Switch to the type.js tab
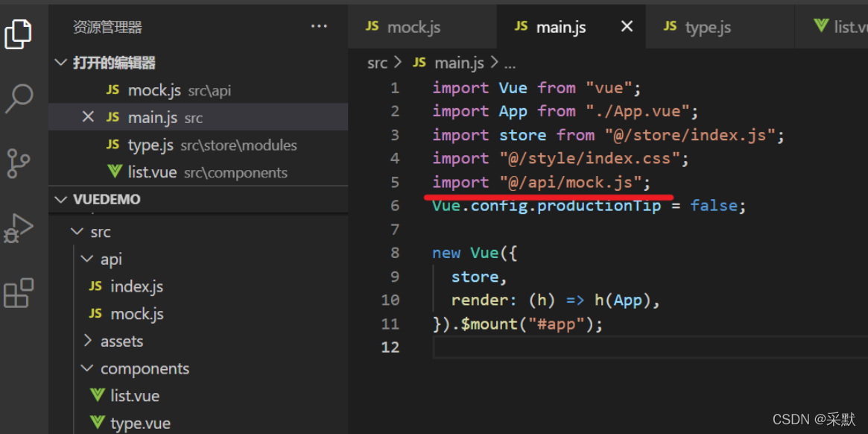Viewport: 868px width, 434px height. point(708,26)
